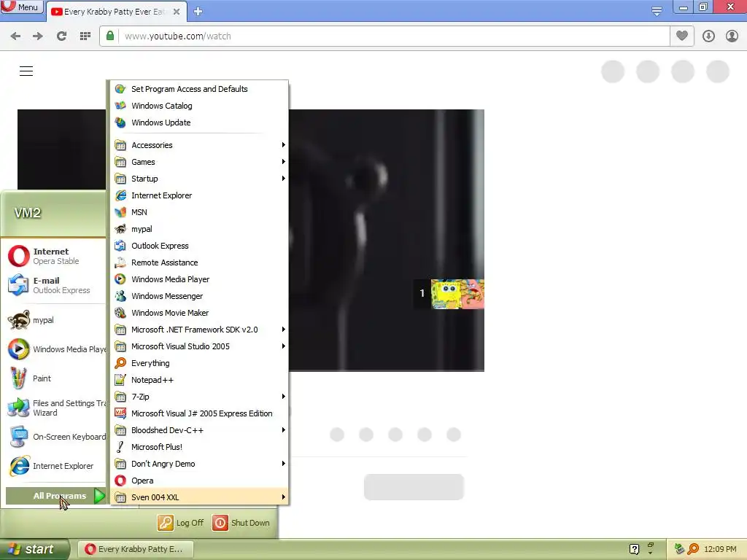Reload the page with refresh icon
This screenshot has height=560, width=747.
pyautogui.click(x=61, y=36)
